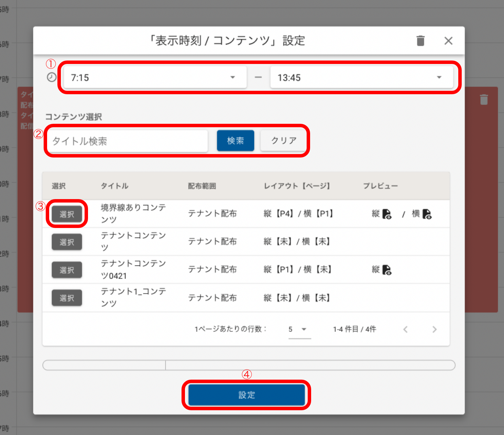Click the clock icon beside start time
The image size is (504, 435).
tap(52, 77)
